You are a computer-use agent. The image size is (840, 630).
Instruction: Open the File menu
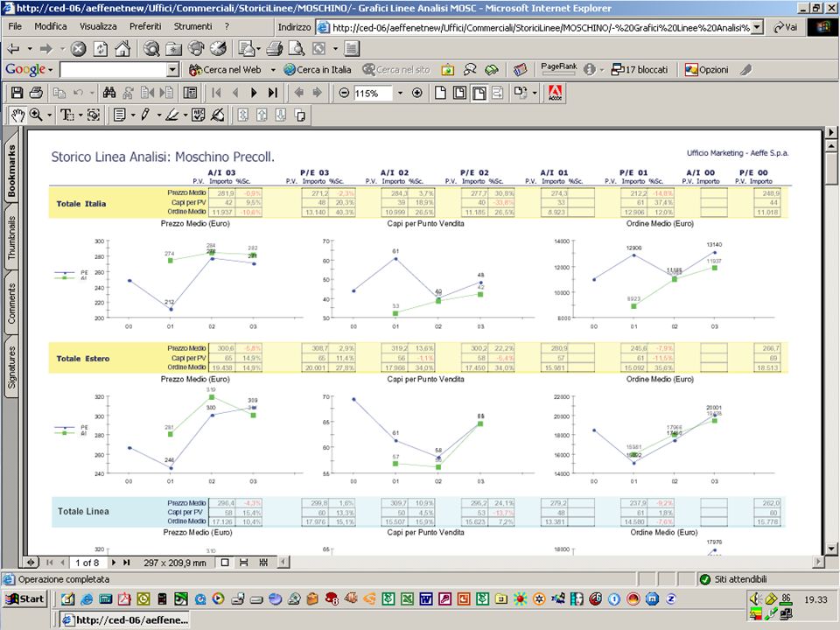[15, 26]
